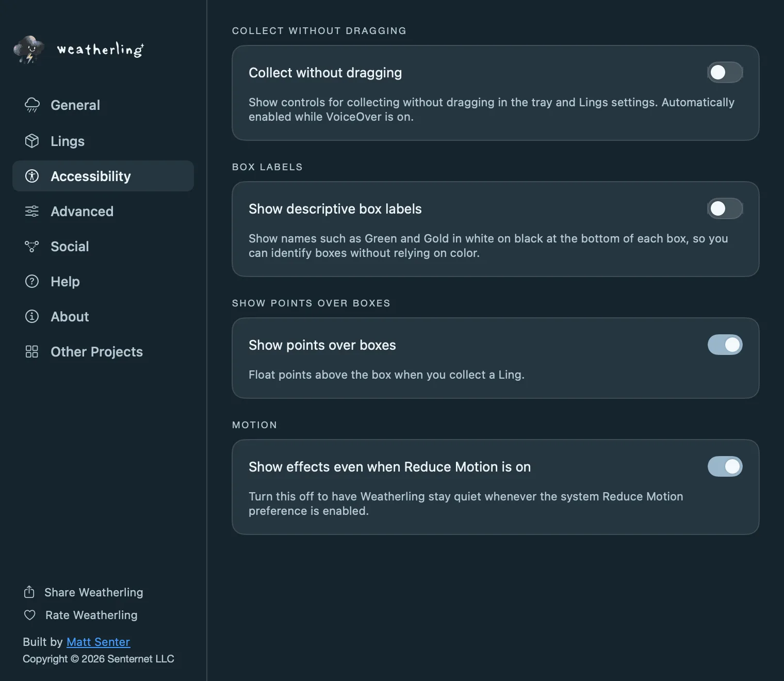The width and height of the screenshot is (784, 681).
Task: Click the BOX LABELS section heading
Action: 267,167
